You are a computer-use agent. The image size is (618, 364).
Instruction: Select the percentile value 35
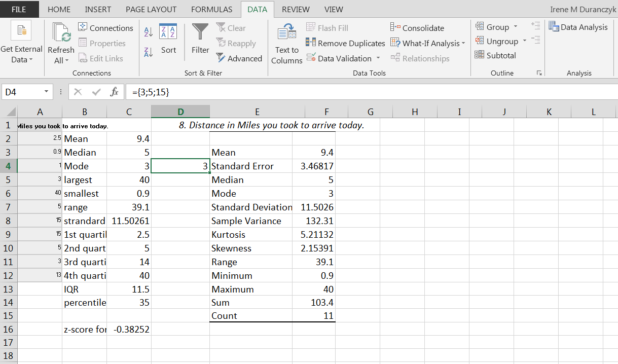click(129, 303)
